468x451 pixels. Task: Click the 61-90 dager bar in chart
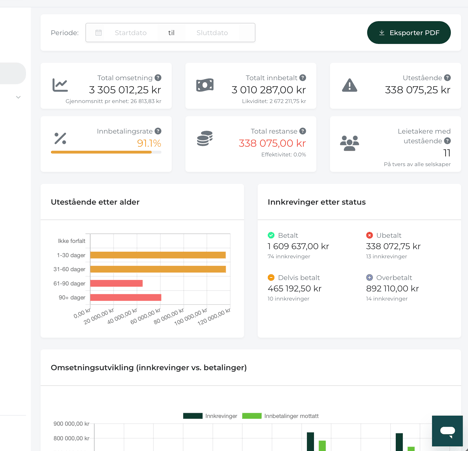[116, 283]
